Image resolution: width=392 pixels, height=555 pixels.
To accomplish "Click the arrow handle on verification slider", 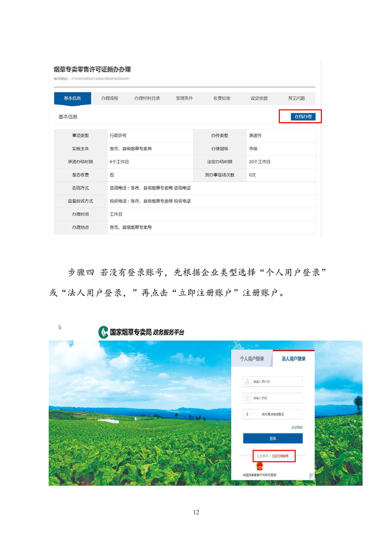I will [247, 414].
